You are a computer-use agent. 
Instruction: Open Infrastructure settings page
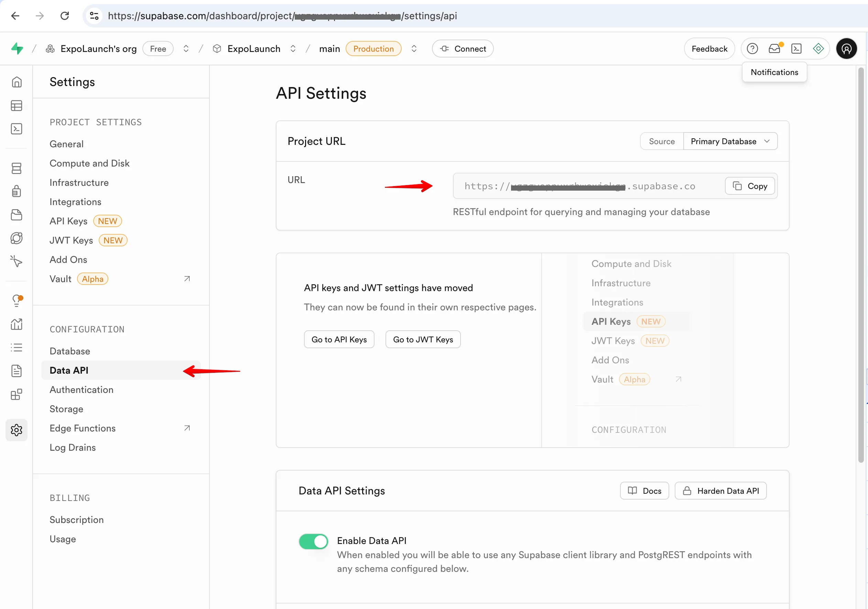tap(79, 183)
